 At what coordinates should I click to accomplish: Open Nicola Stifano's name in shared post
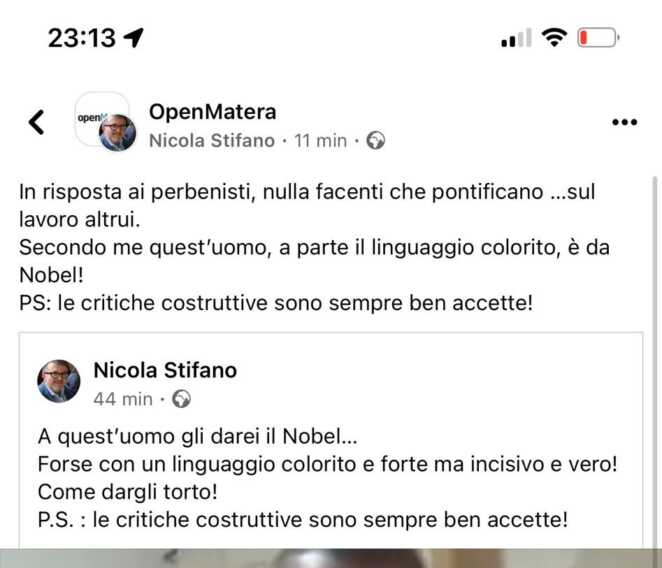click(x=165, y=370)
